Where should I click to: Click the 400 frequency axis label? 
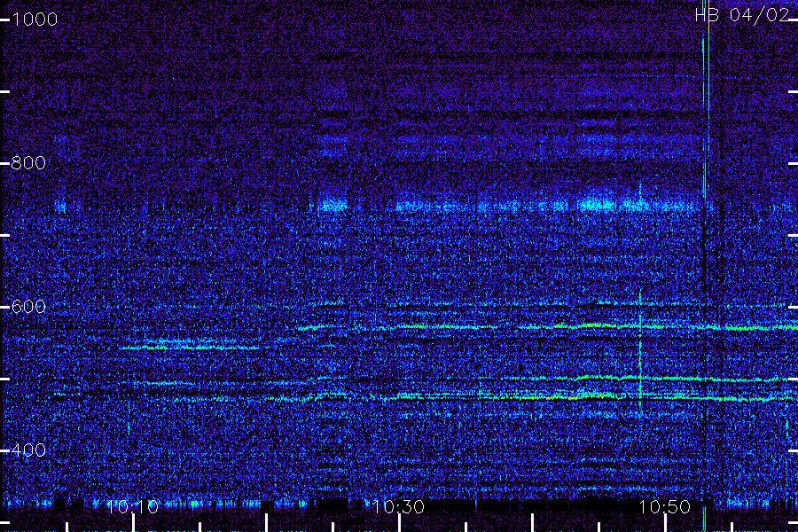point(28,450)
